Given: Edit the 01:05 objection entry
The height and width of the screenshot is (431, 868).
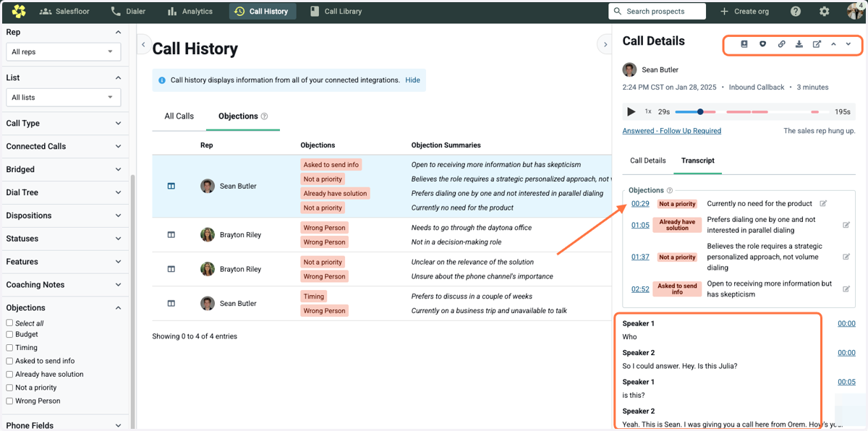Looking at the screenshot, I should (x=846, y=225).
